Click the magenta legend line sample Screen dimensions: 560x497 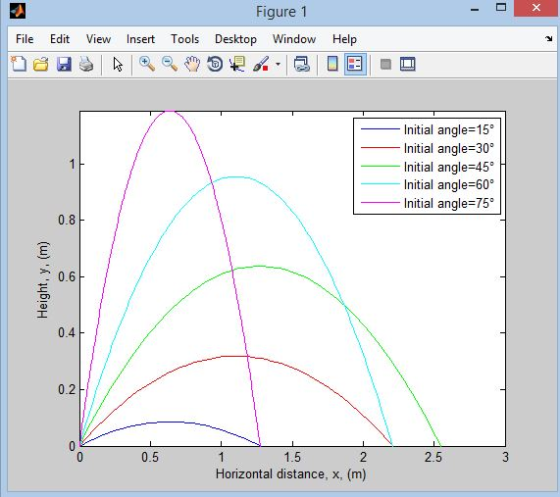pyautogui.click(x=380, y=202)
